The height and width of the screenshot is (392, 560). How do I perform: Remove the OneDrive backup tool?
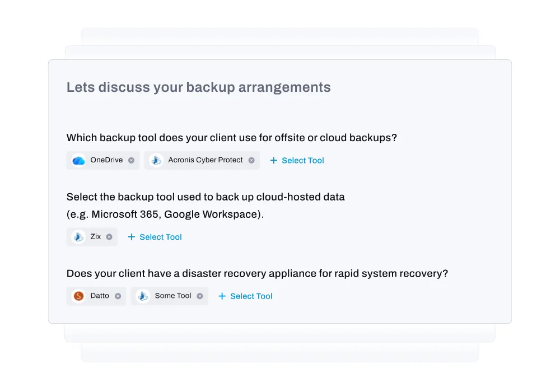tap(132, 160)
